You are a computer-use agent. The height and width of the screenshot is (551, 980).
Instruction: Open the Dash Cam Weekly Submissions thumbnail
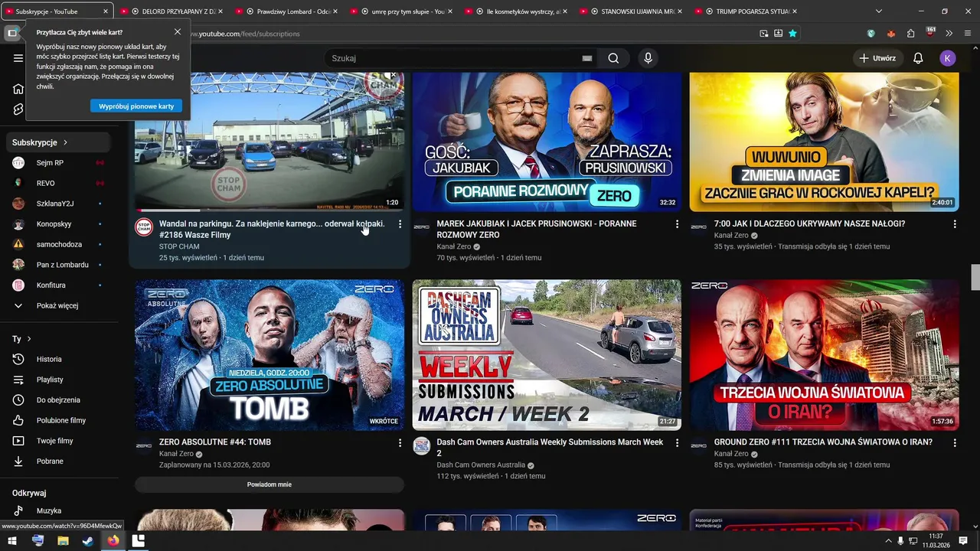coord(547,355)
